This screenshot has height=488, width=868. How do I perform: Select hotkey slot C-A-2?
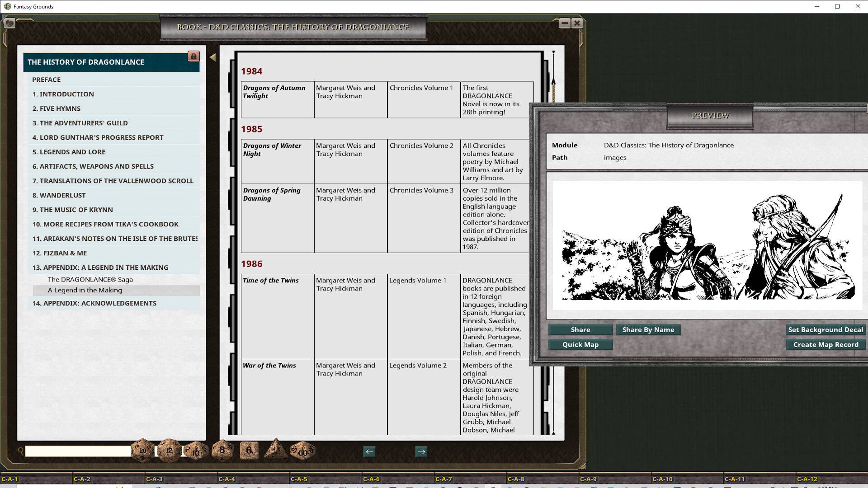(108, 479)
